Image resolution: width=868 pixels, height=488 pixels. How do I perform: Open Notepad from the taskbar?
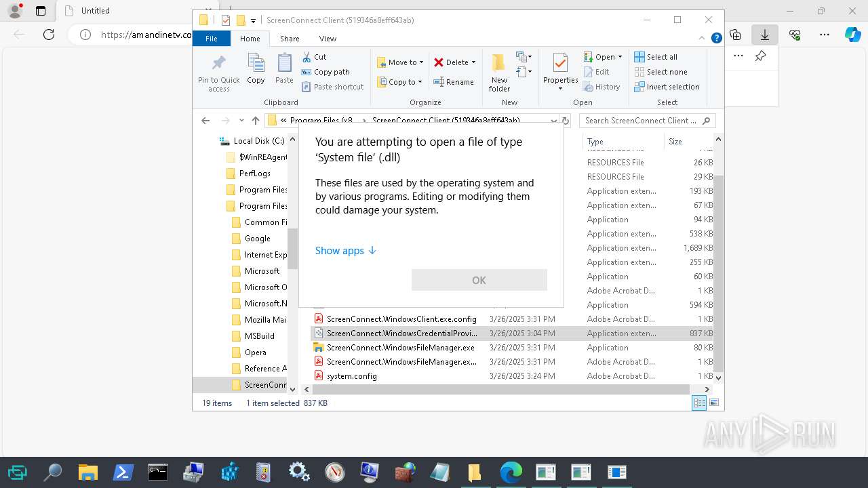pos(440,472)
